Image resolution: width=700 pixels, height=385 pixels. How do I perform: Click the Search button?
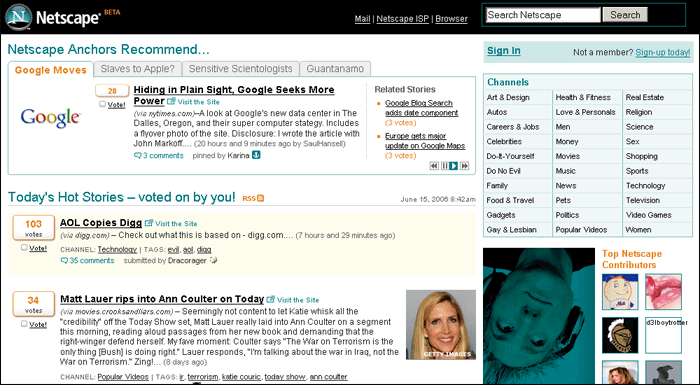coord(625,15)
